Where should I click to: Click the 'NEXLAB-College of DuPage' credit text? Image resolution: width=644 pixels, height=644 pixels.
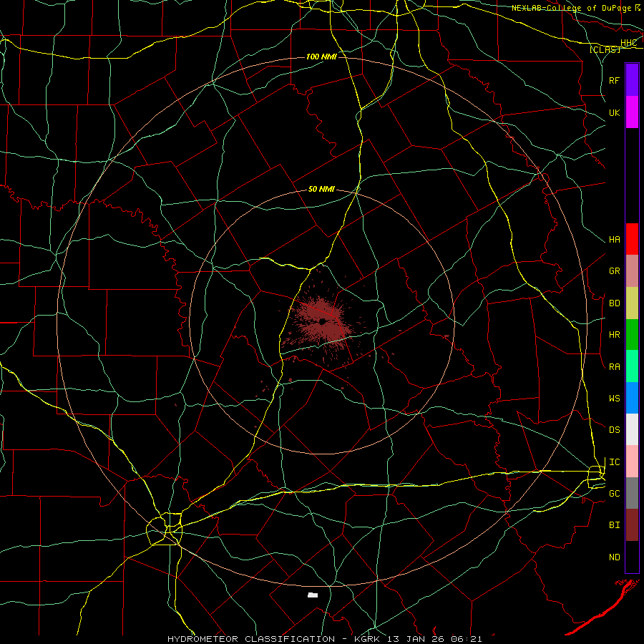571,8
